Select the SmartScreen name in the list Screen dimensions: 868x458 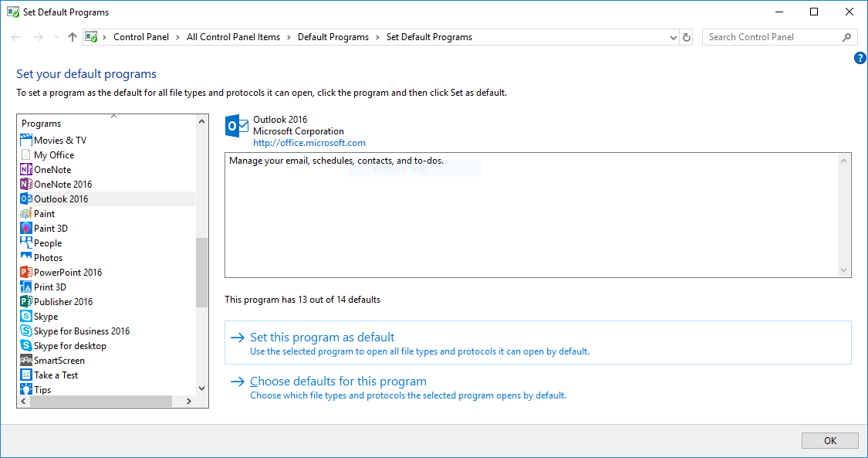click(59, 361)
